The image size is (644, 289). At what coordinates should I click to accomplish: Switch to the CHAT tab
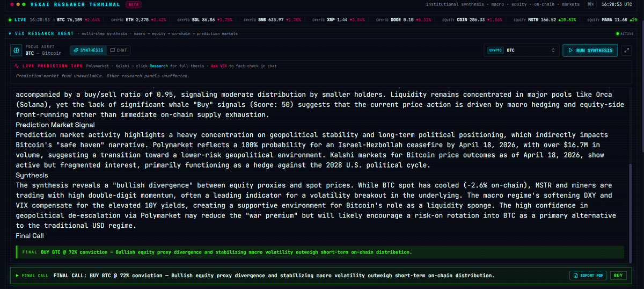(x=119, y=50)
